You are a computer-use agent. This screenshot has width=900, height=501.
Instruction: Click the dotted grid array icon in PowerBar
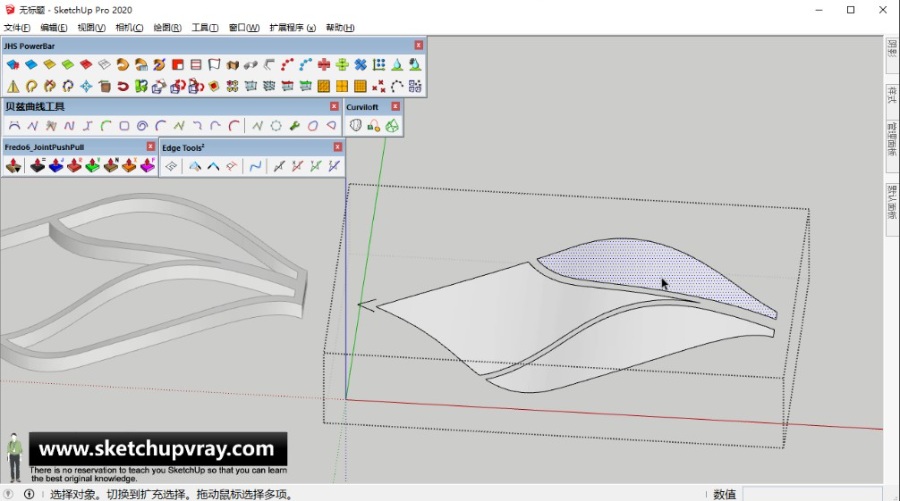click(x=379, y=65)
